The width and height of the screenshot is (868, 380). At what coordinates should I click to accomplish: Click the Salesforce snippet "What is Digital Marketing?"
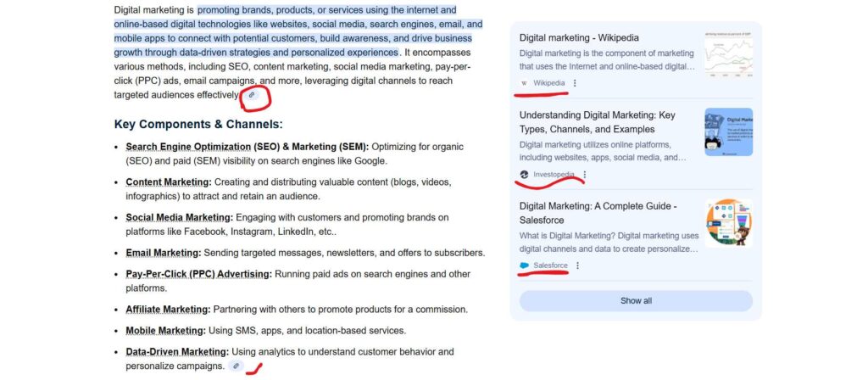pyautogui.click(x=568, y=236)
